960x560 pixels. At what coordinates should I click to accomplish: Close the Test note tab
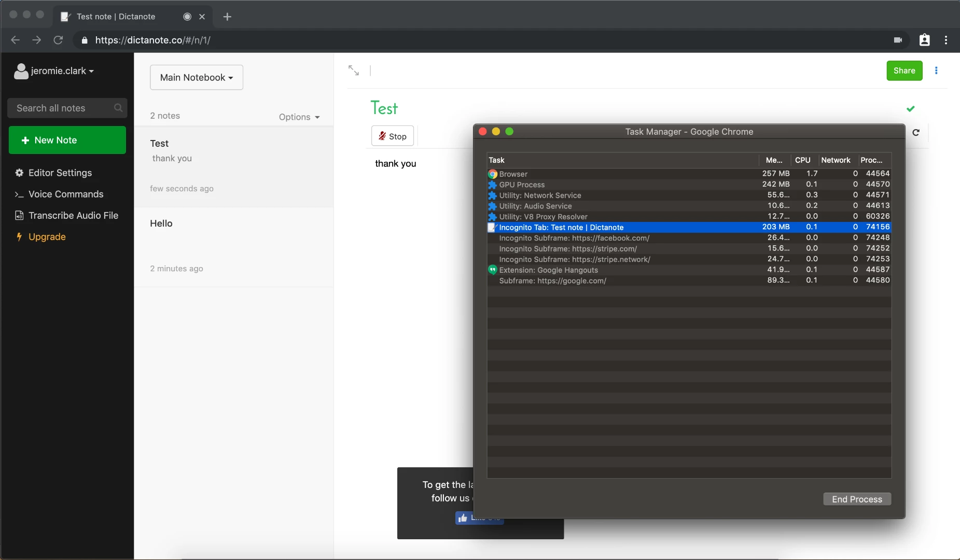[202, 17]
